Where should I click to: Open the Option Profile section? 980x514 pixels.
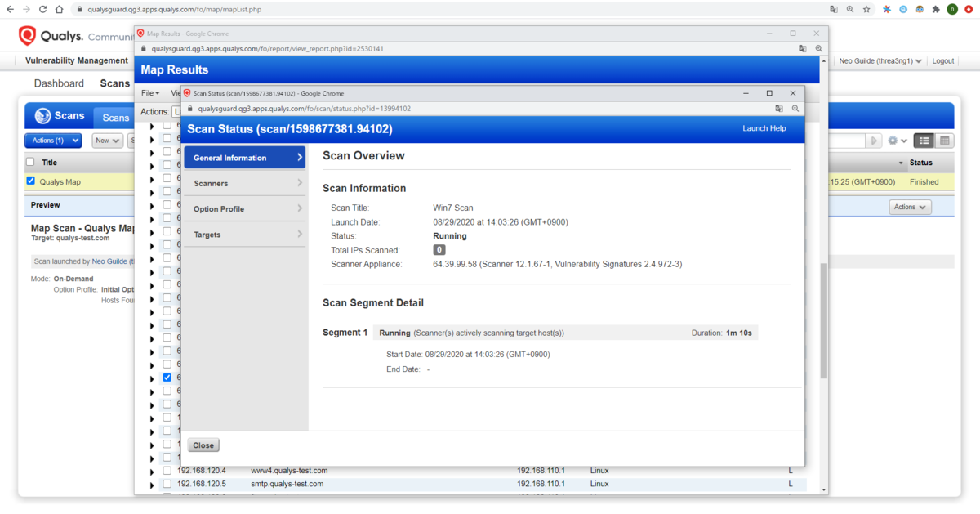pos(244,209)
